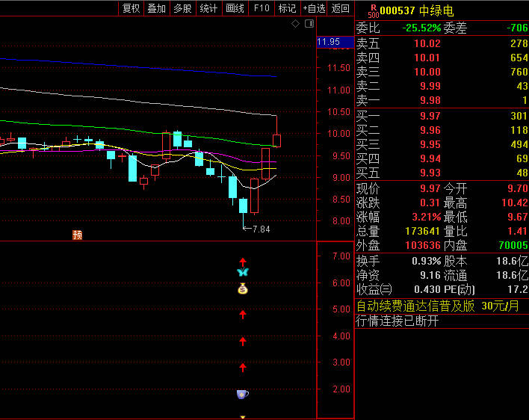Click the butterfly indicator icon
The image size is (529, 420).
(243, 272)
